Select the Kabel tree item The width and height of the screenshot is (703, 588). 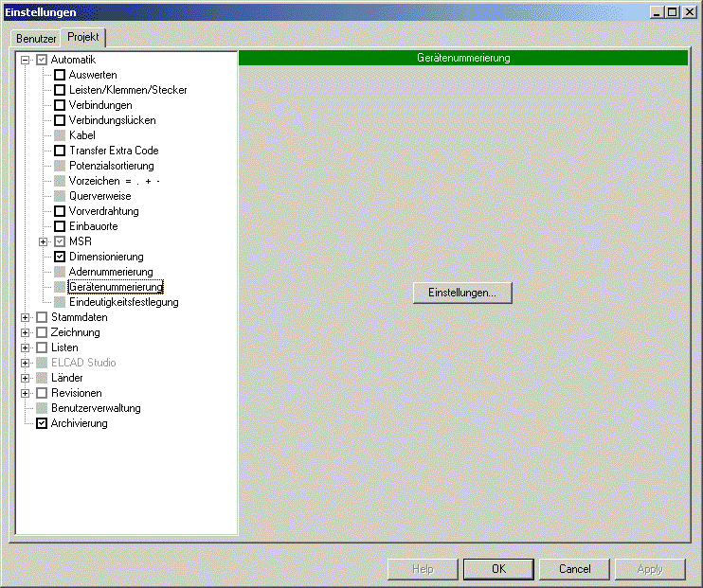click(82, 135)
